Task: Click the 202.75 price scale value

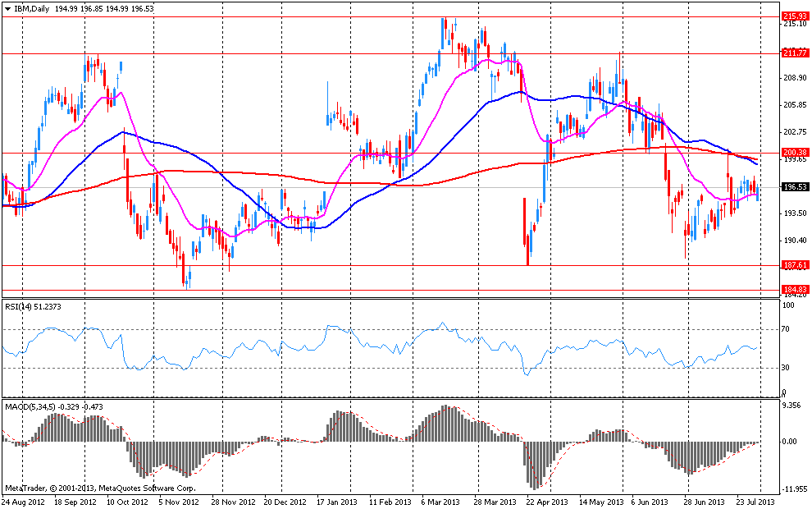Action: 795,131
